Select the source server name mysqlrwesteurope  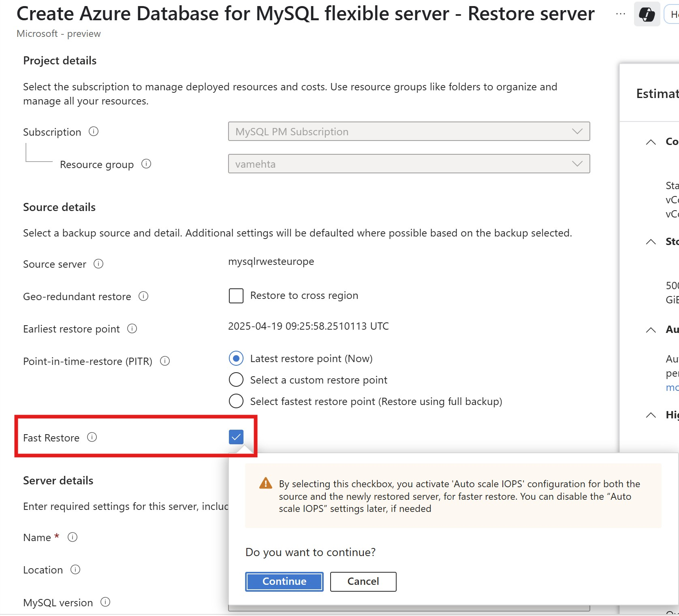tap(271, 262)
